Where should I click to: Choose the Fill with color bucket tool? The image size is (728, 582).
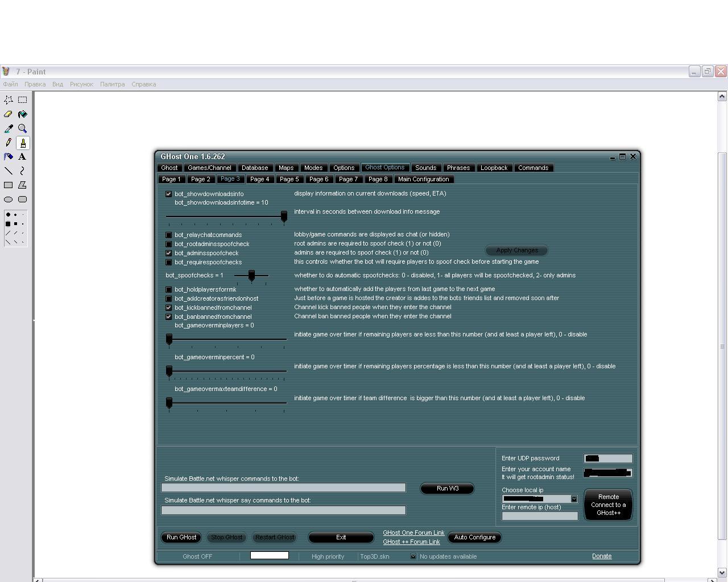23,114
